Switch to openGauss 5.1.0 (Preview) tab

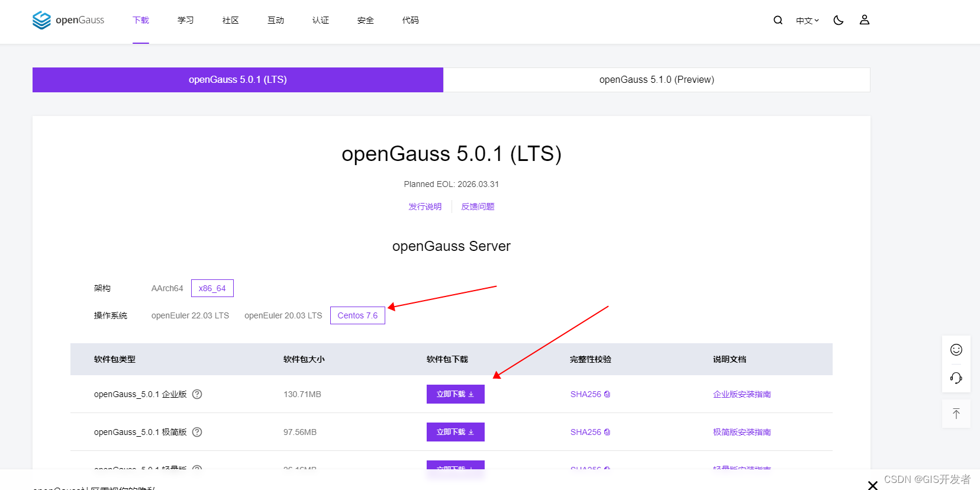pos(657,80)
